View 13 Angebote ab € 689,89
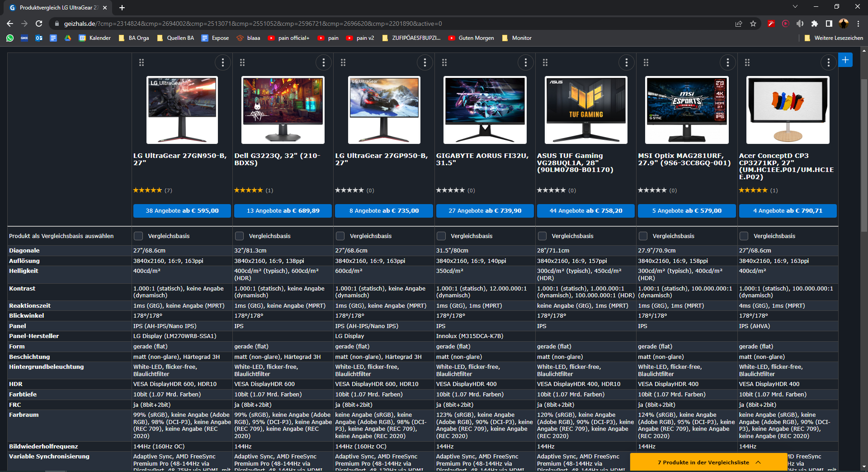The image size is (868, 472). [x=283, y=211]
